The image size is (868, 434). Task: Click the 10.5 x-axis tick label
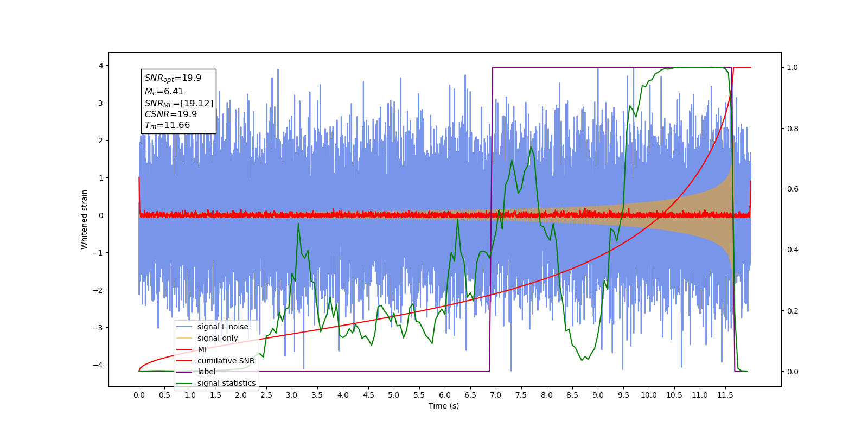(674, 395)
